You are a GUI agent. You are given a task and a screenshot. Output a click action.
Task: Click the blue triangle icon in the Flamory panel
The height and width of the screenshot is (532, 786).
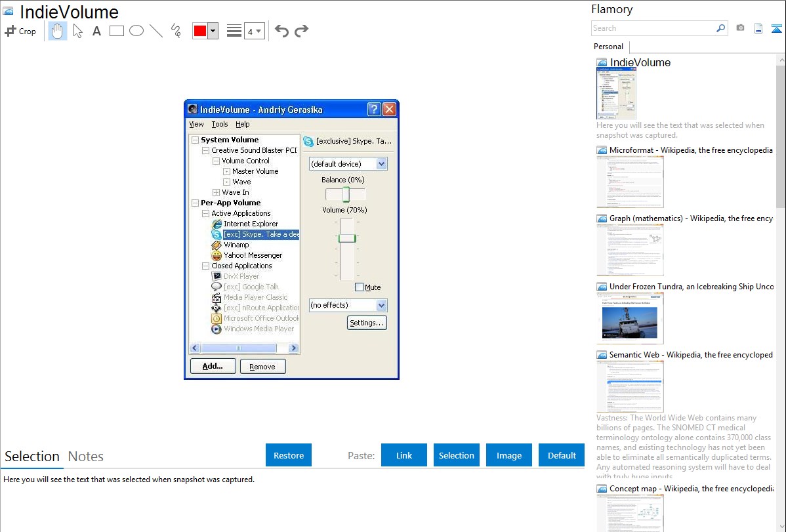[x=776, y=28]
